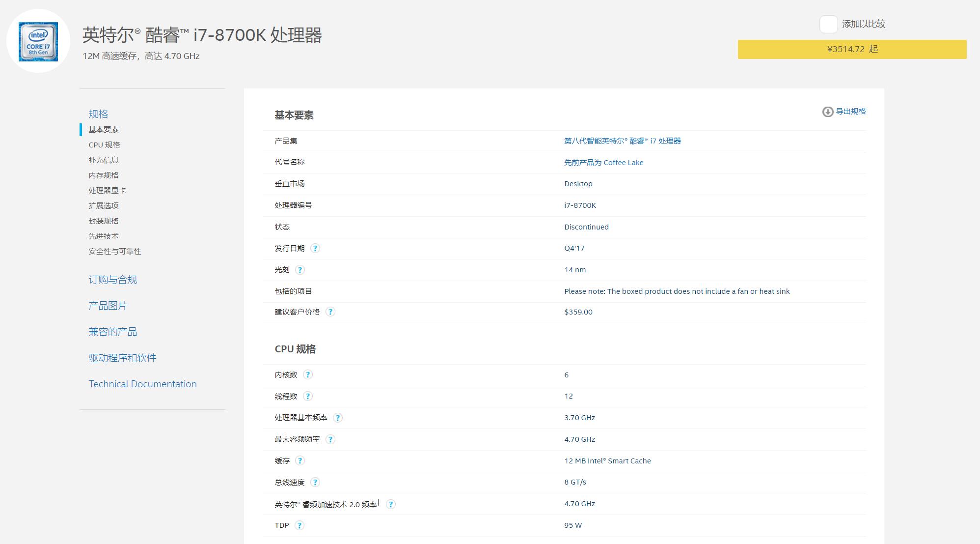Click the 8 GT/s bus speed value
Screen dimensions: 980x544
coord(575,482)
